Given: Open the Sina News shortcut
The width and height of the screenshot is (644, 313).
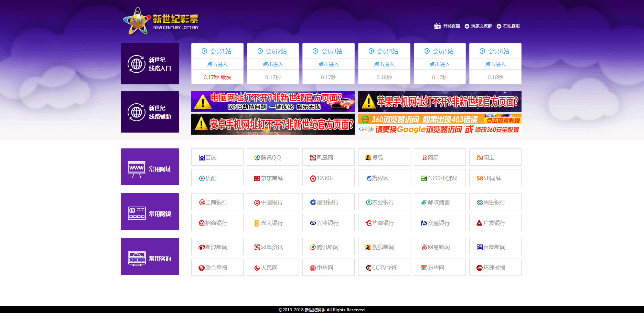Looking at the screenshot, I should (x=217, y=247).
